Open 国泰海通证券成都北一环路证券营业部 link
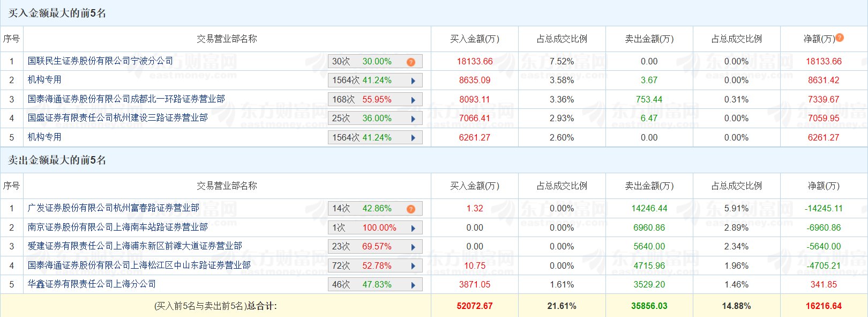This screenshot has height=317, width=868. pyautogui.click(x=126, y=99)
